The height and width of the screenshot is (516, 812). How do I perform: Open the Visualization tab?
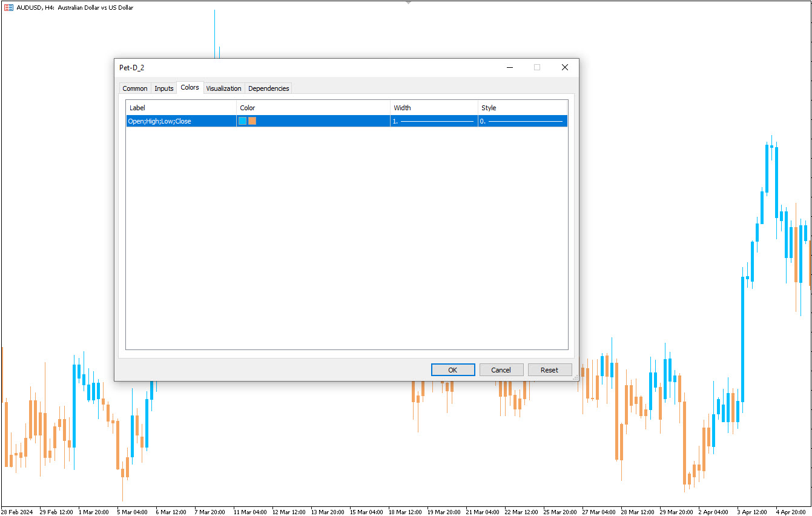[x=223, y=88]
